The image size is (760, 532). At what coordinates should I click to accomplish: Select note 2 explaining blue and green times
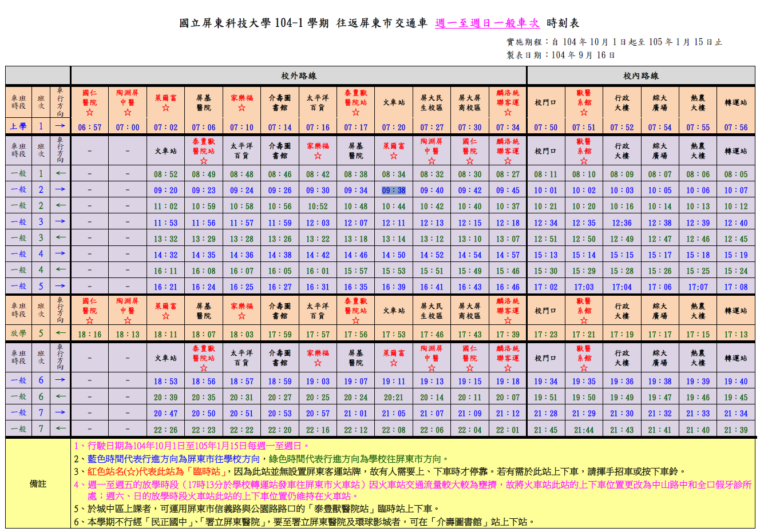262,459
